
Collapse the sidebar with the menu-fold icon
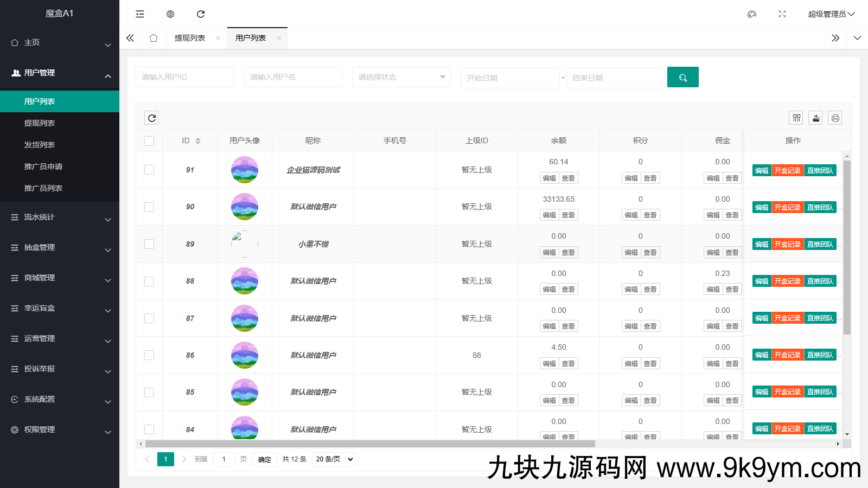tap(140, 14)
